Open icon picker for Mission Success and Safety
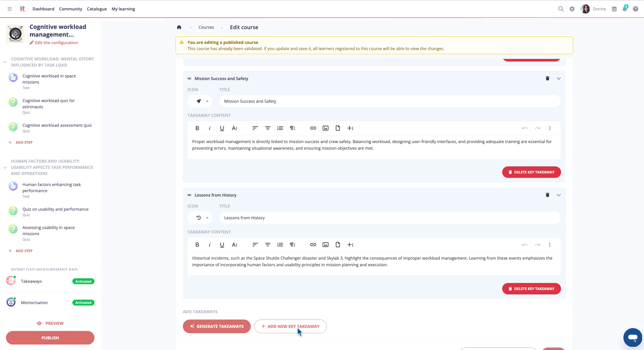This screenshot has width=644, height=350. [x=200, y=101]
